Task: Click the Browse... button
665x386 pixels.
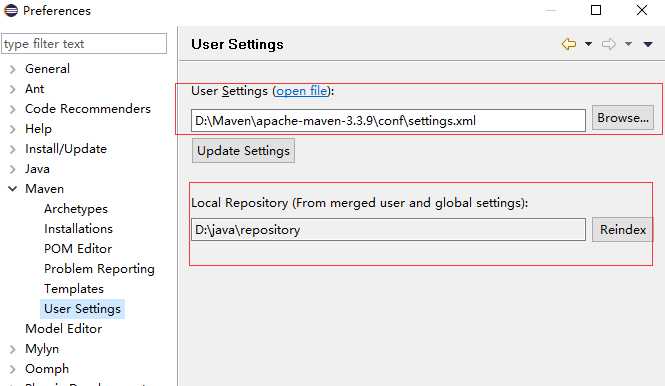Action: tap(623, 117)
